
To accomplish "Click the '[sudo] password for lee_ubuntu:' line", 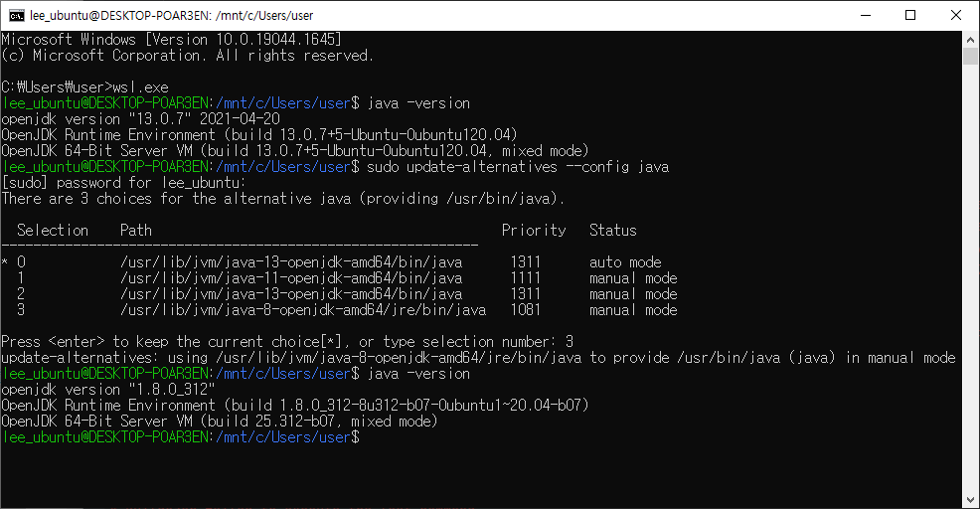I will (124, 183).
